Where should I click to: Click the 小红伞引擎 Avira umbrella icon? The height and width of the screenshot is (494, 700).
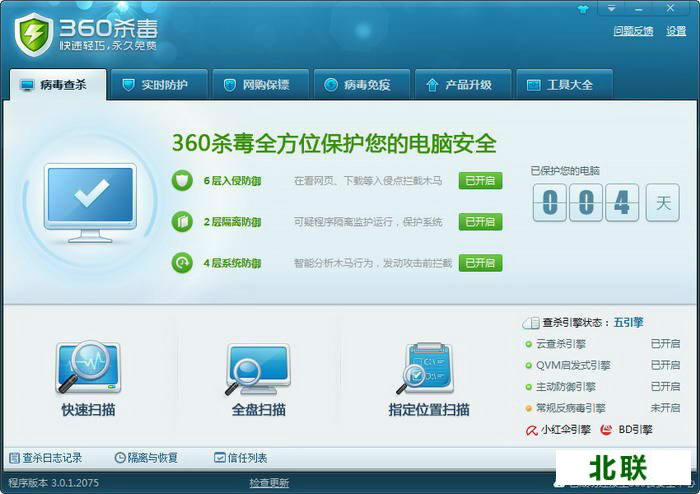click(x=532, y=430)
